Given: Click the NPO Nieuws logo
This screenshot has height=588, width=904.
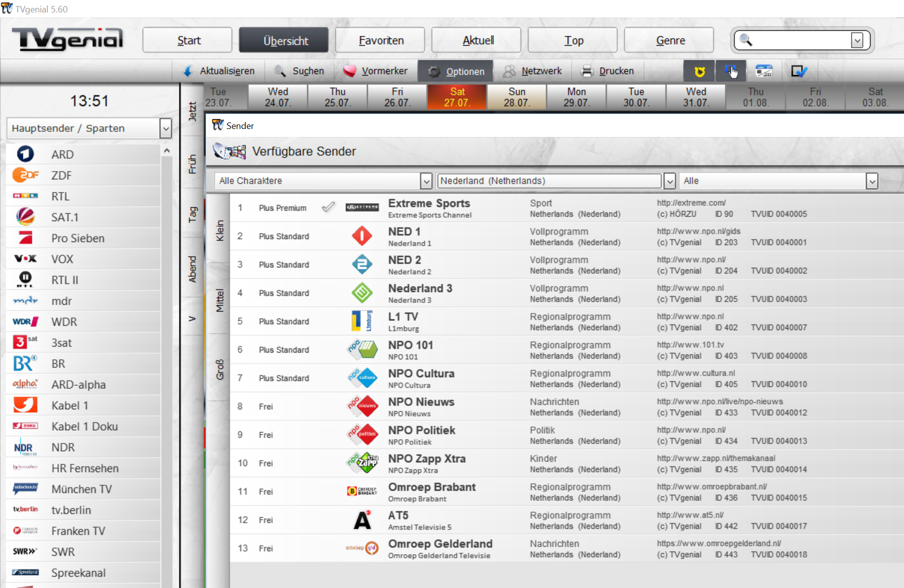Looking at the screenshot, I should [x=362, y=406].
